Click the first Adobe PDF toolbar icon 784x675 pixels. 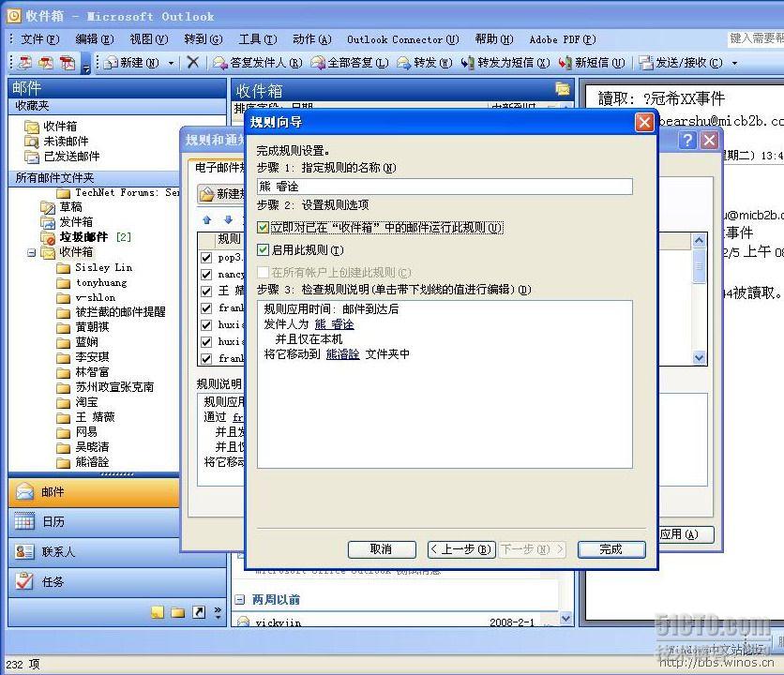tap(25, 63)
